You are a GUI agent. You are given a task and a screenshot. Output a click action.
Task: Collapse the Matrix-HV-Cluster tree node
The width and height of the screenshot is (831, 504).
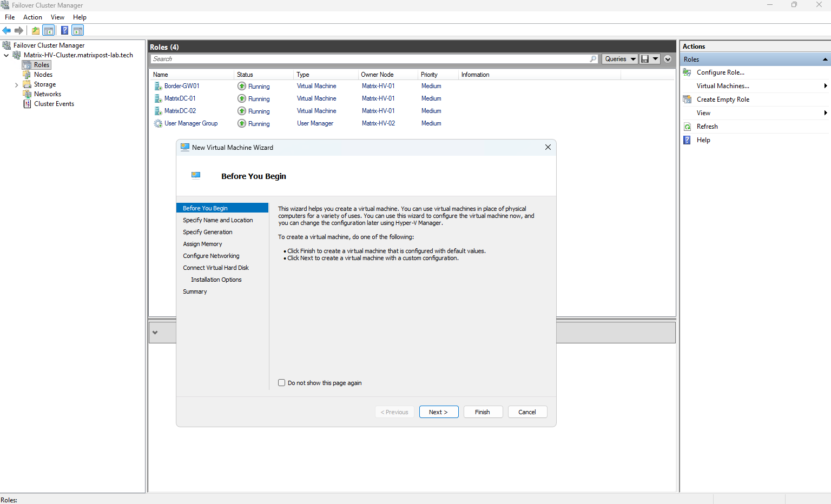pos(6,55)
